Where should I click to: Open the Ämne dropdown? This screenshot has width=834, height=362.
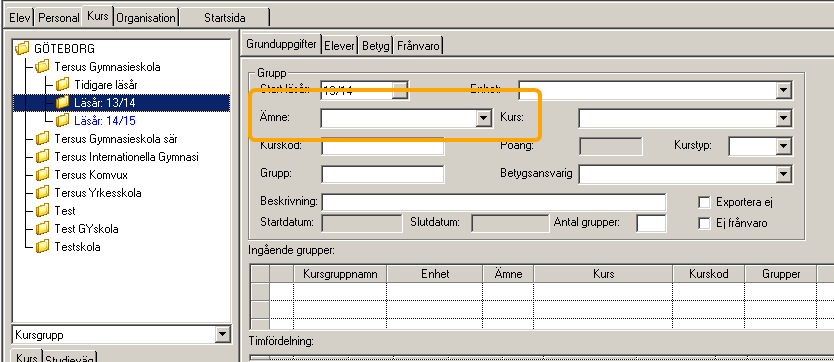pos(483,119)
